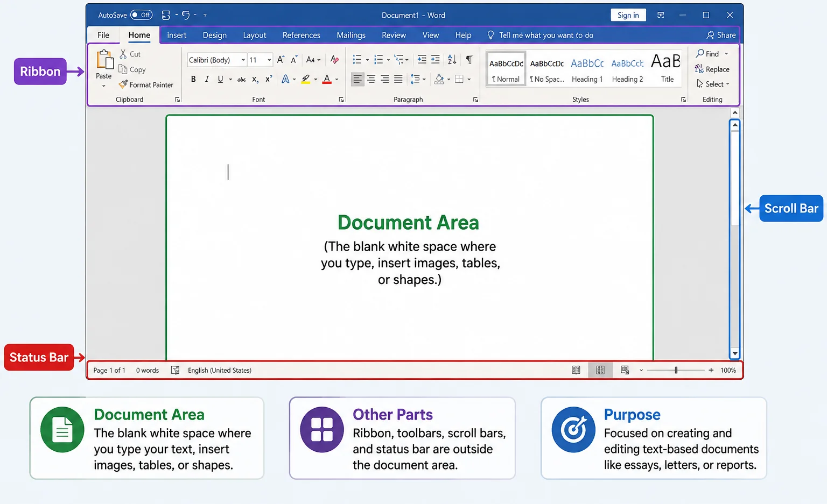
Task: Open Clipboard dialog launcher
Action: [177, 100]
